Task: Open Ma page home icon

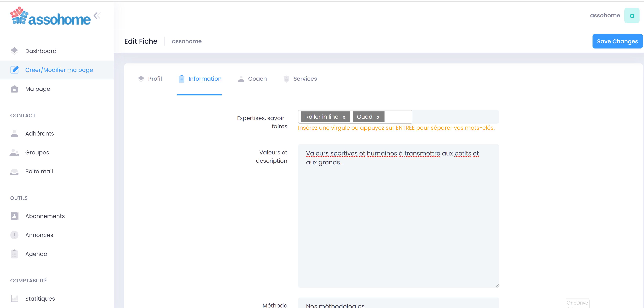Action: pyautogui.click(x=14, y=89)
